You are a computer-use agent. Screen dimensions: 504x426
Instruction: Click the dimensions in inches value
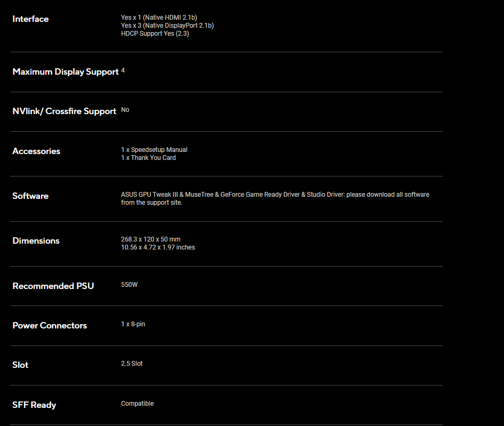pos(158,247)
